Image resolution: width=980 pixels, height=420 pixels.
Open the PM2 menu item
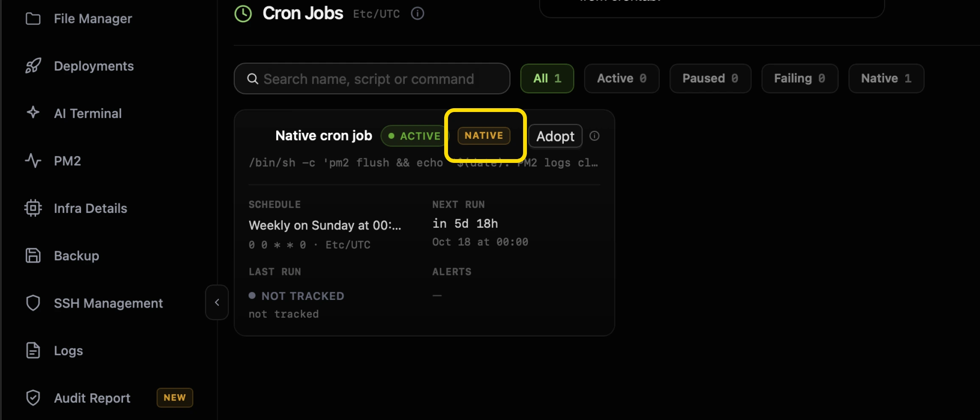point(67,161)
